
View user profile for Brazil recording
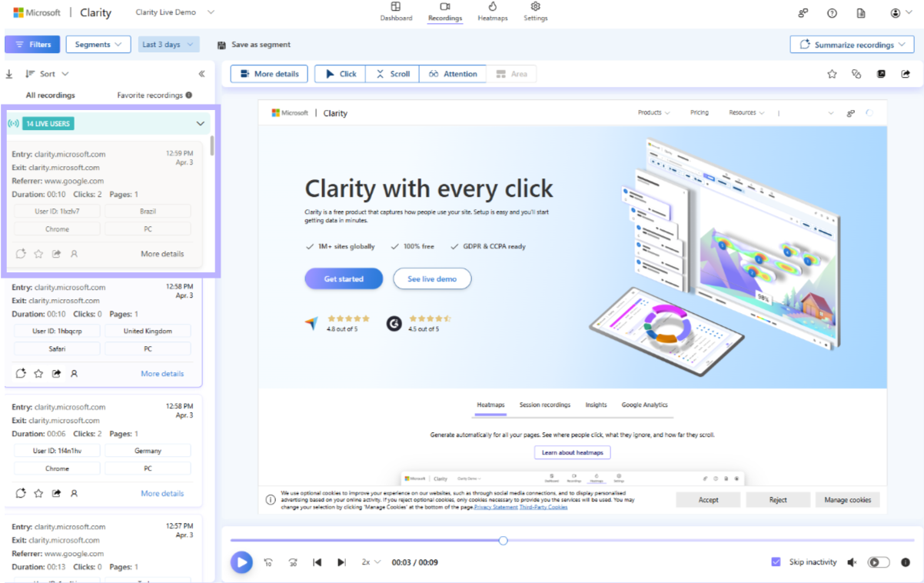[x=75, y=253]
